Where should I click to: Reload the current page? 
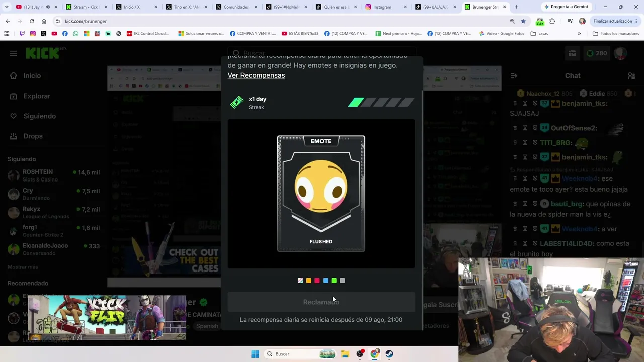[32, 21]
